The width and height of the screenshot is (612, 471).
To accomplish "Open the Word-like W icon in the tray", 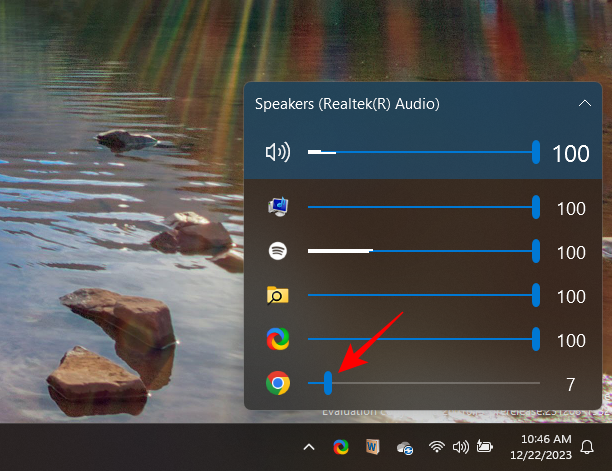I will 372,447.
